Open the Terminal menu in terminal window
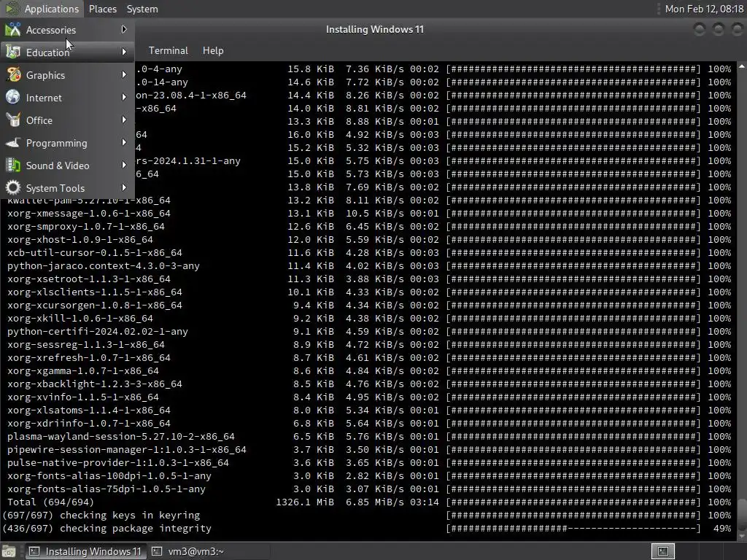Viewport: 747px width, 560px height. [x=169, y=50]
